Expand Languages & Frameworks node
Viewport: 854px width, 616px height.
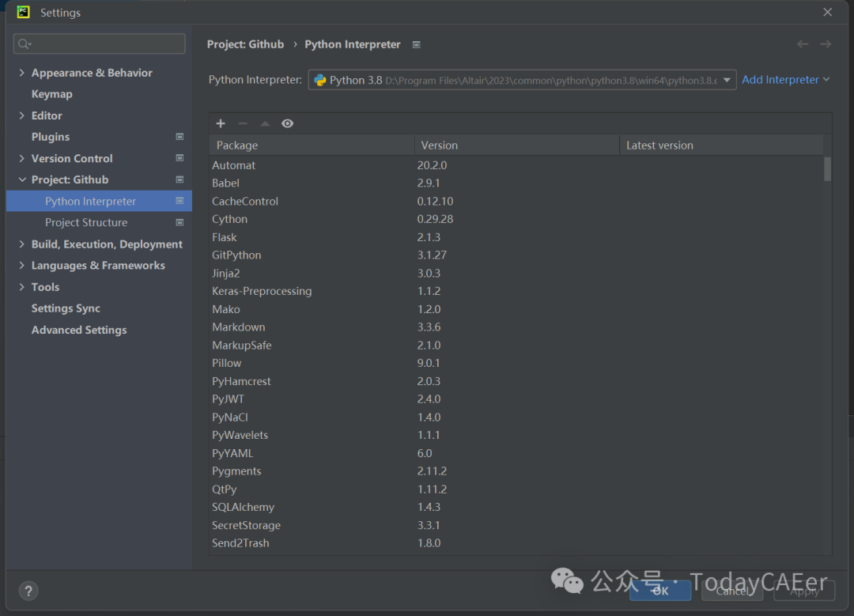coord(22,265)
